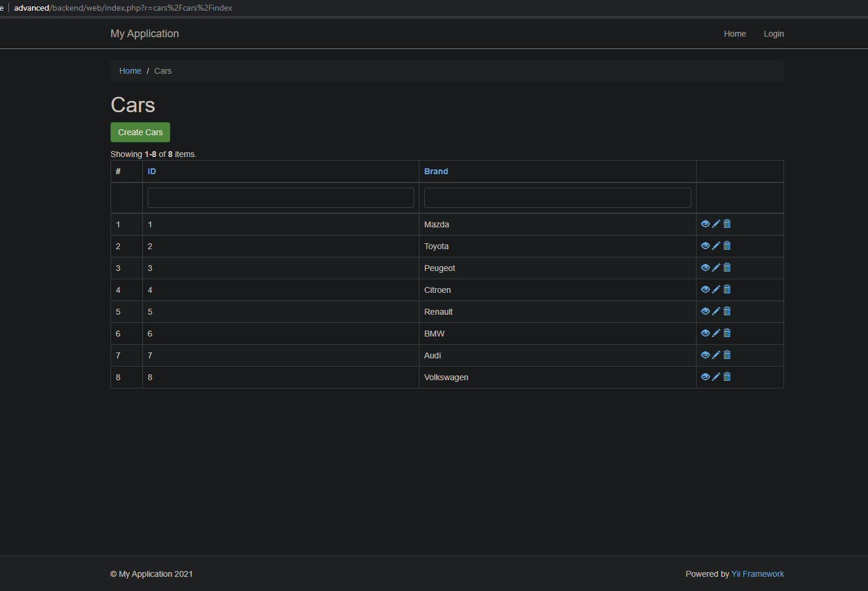Edit the Toyota row
868x591 pixels.
pyautogui.click(x=716, y=246)
